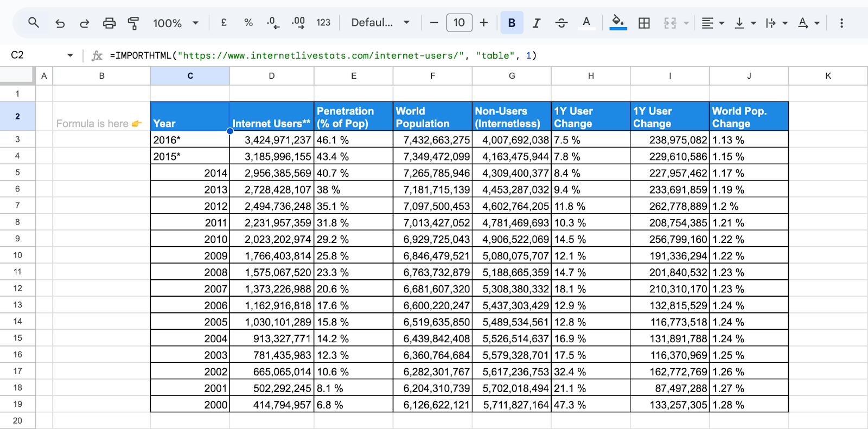This screenshot has width=868, height=429.
Task: Select cell with 3,424,971,237
Action: pyautogui.click(x=272, y=139)
